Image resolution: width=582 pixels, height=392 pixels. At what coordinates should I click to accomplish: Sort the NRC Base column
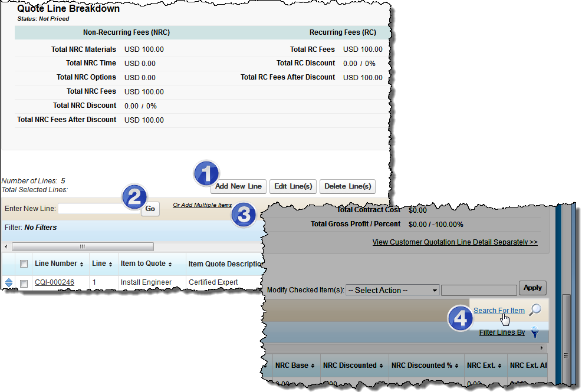(x=312, y=365)
